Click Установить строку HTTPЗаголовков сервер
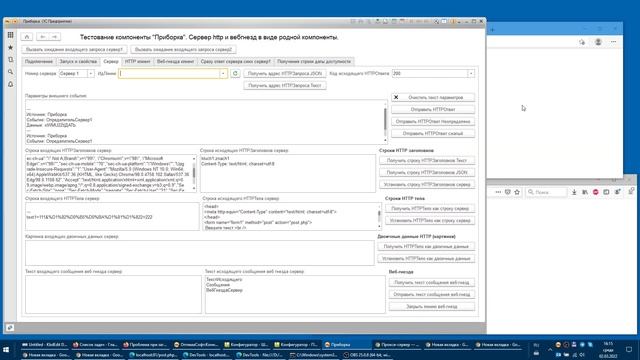Screen dimensions: 640x360 click(427, 184)
